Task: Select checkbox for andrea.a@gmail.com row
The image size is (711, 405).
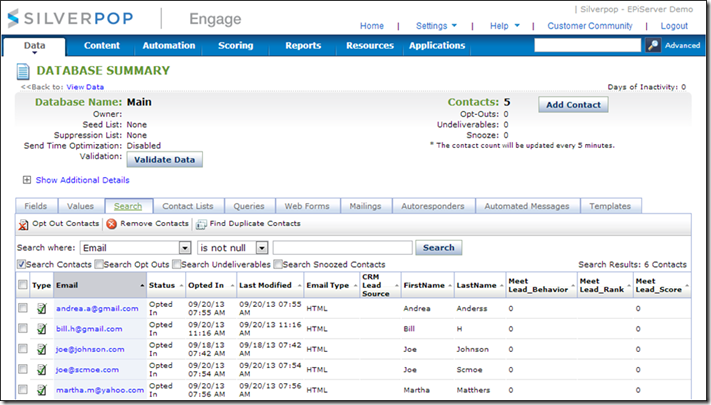Action: pyautogui.click(x=23, y=308)
